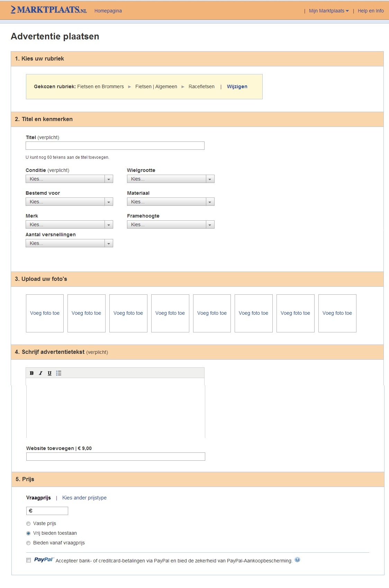Insert bulleted list in ad text
389x588 pixels.
click(x=59, y=373)
